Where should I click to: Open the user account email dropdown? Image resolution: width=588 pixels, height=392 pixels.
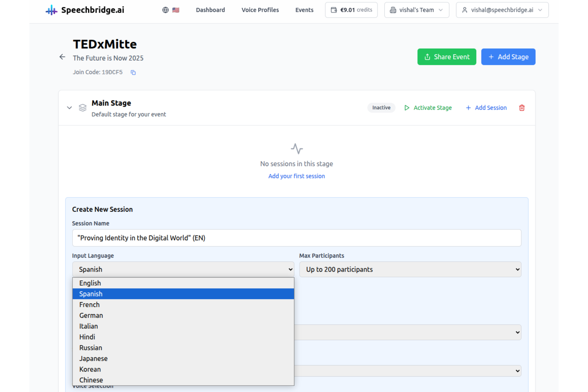pyautogui.click(x=502, y=10)
